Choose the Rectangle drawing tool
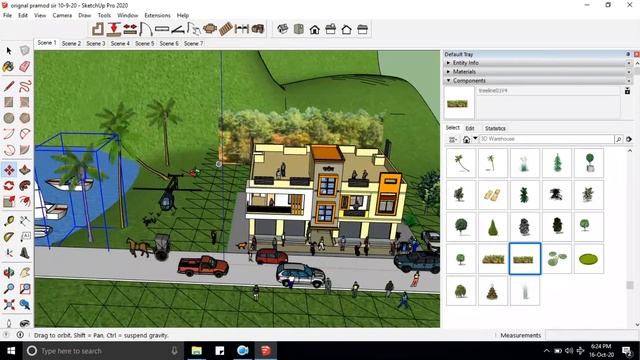The width and height of the screenshot is (640, 360). 9,102
